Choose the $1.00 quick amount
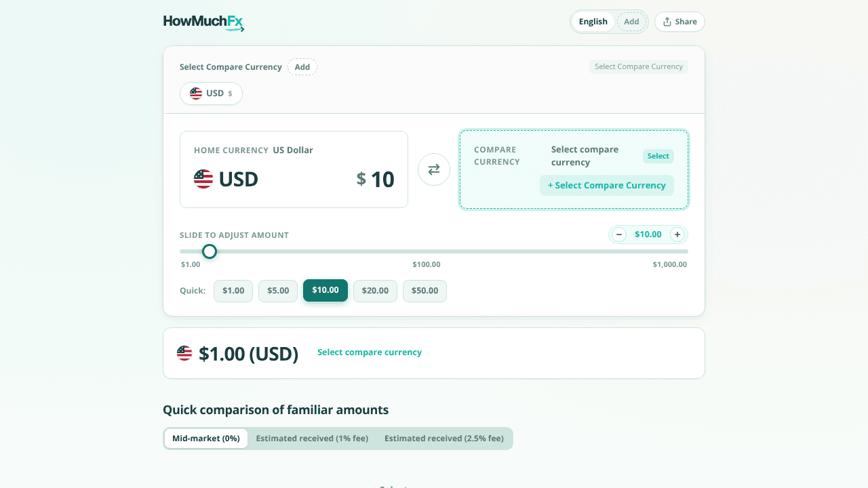The image size is (868, 488). (x=233, y=291)
